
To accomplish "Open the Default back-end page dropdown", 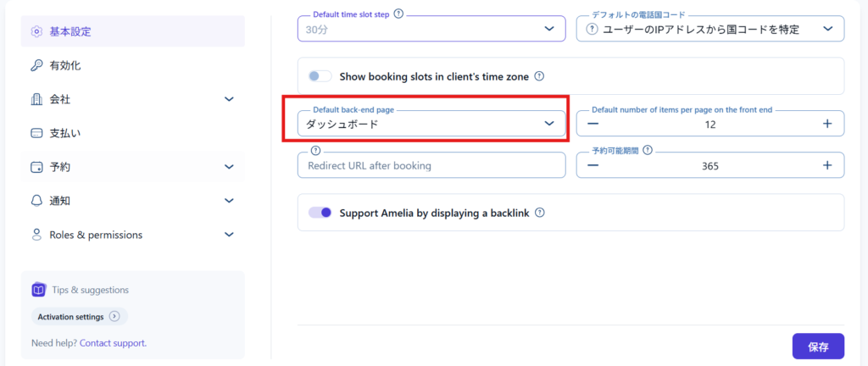I will tap(431, 124).
